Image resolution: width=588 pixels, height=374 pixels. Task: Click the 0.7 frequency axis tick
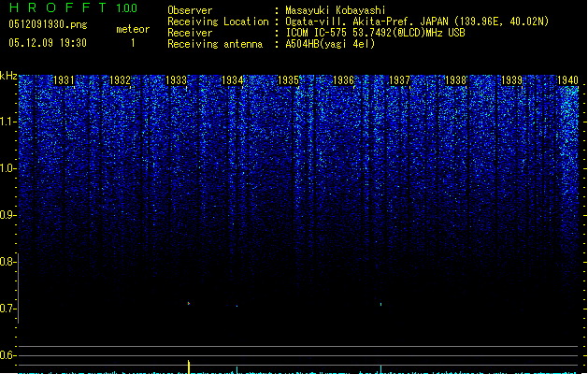click(7, 309)
